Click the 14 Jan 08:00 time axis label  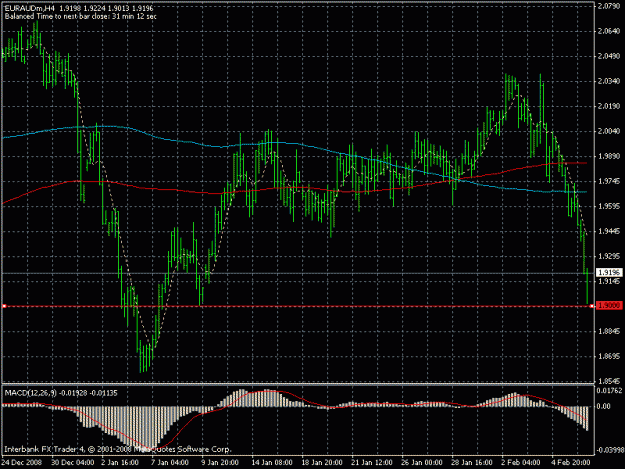pos(272,463)
